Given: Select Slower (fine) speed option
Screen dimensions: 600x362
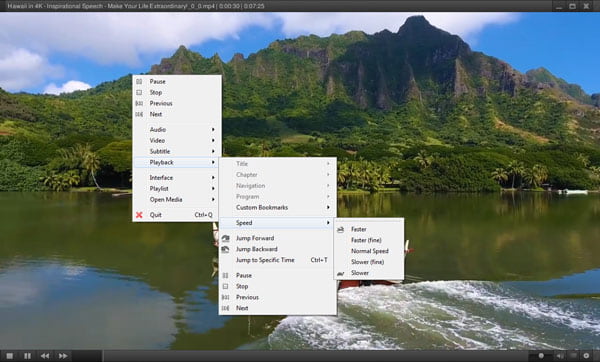Looking at the screenshot, I should pyautogui.click(x=369, y=262).
